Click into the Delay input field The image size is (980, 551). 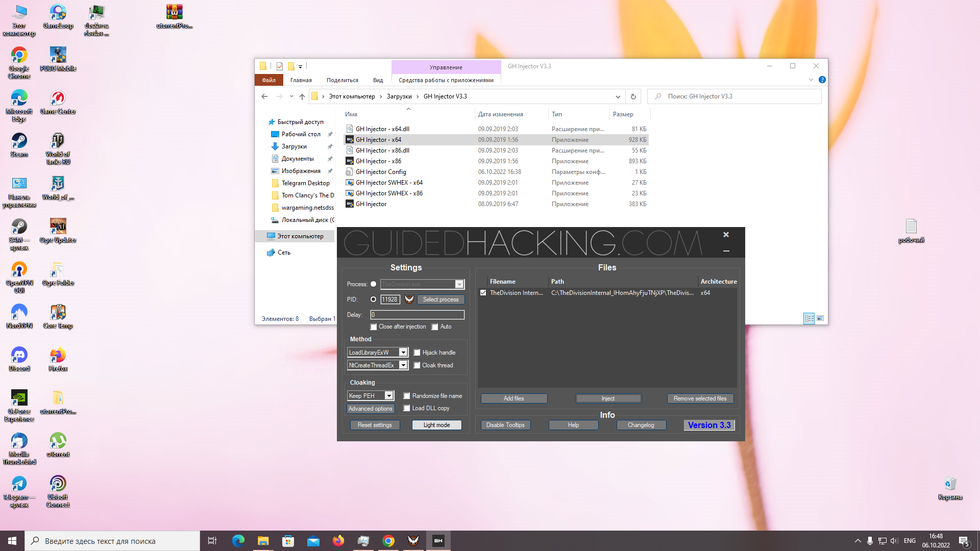pos(418,315)
